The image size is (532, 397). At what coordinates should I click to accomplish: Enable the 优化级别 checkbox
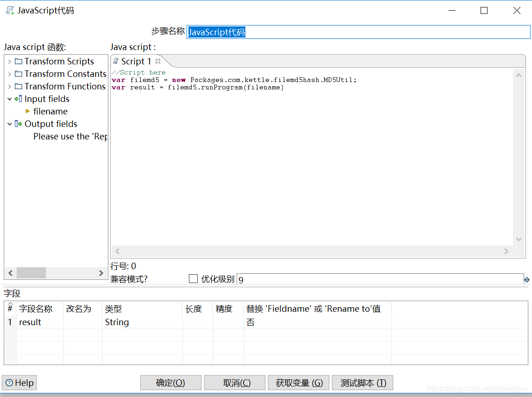point(193,278)
